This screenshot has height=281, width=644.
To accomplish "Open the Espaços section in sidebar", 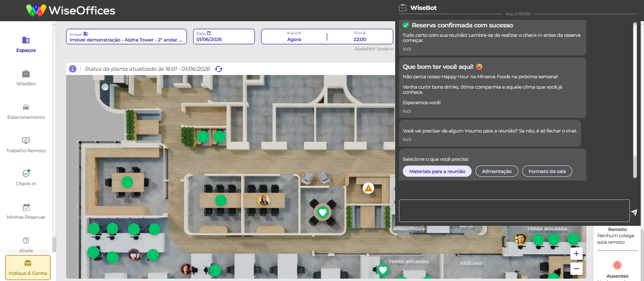I will tap(26, 44).
